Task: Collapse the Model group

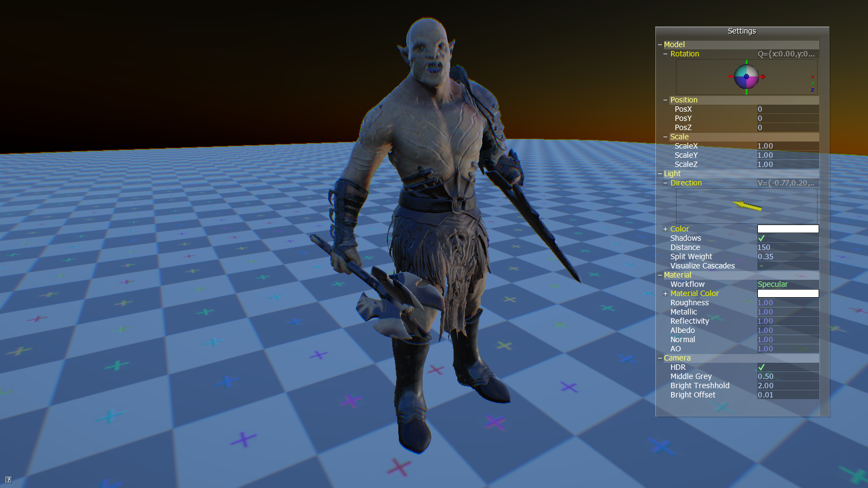Action: (660, 44)
